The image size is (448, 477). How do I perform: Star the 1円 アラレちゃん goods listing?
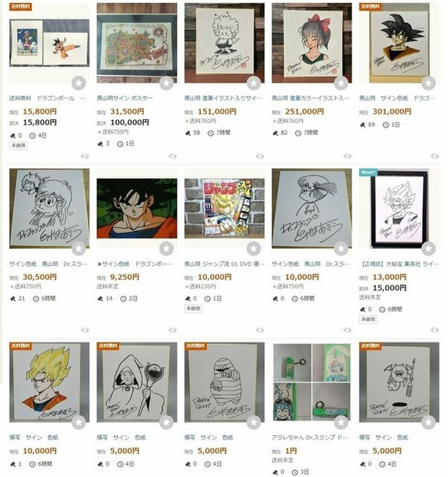point(341,422)
